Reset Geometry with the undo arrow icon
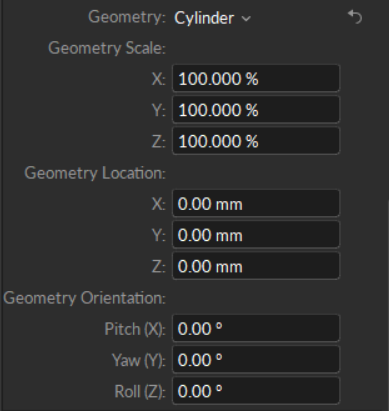The height and width of the screenshot is (411, 389). point(355,17)
